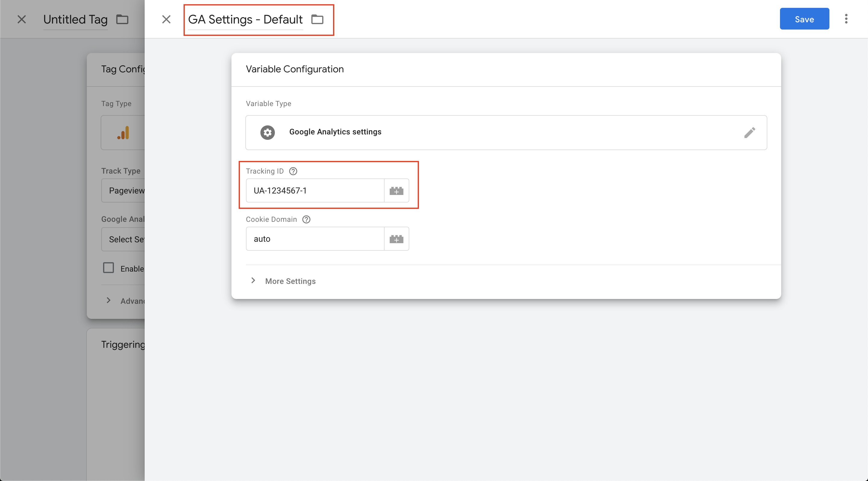Image resolution: width=868 pixels, height=481 pixels.
Task: Open the three-dot more actions menu
Action: (846, 19)
